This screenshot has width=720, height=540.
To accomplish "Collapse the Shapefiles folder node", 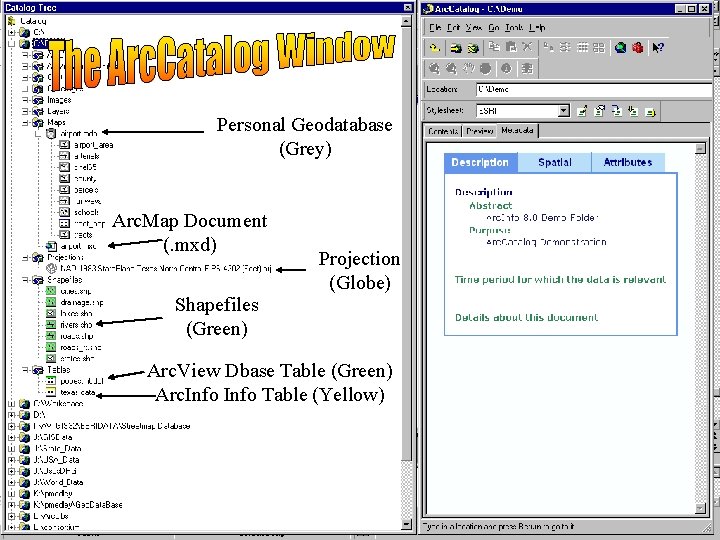I will pyautogui.click(x=25, y=280).
